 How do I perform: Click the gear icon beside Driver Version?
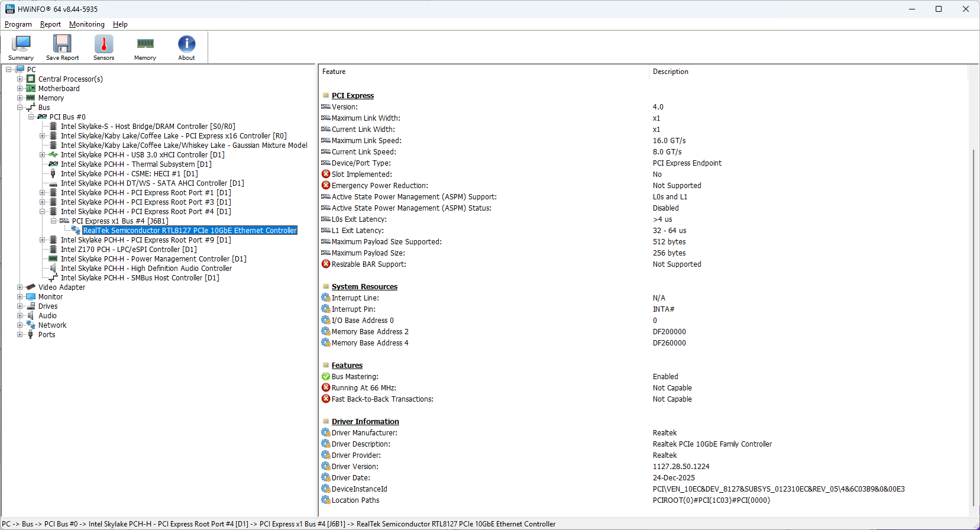[x=326, y=467]
